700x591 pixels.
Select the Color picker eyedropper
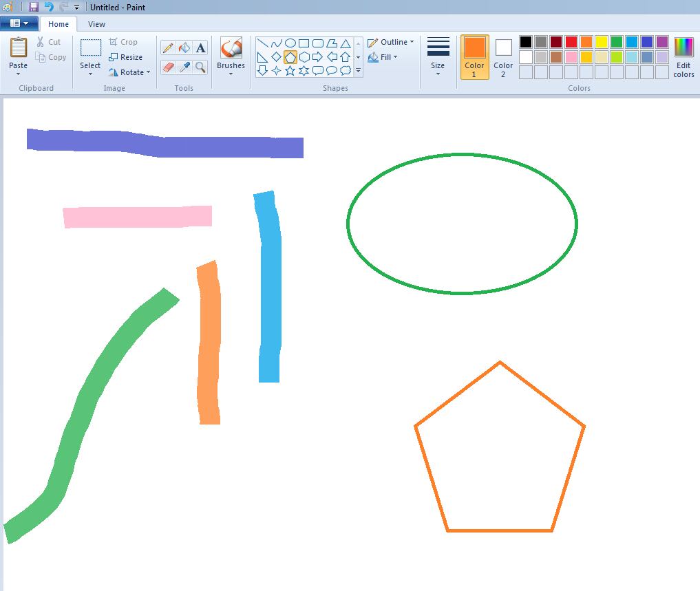[x=184, y=67]
